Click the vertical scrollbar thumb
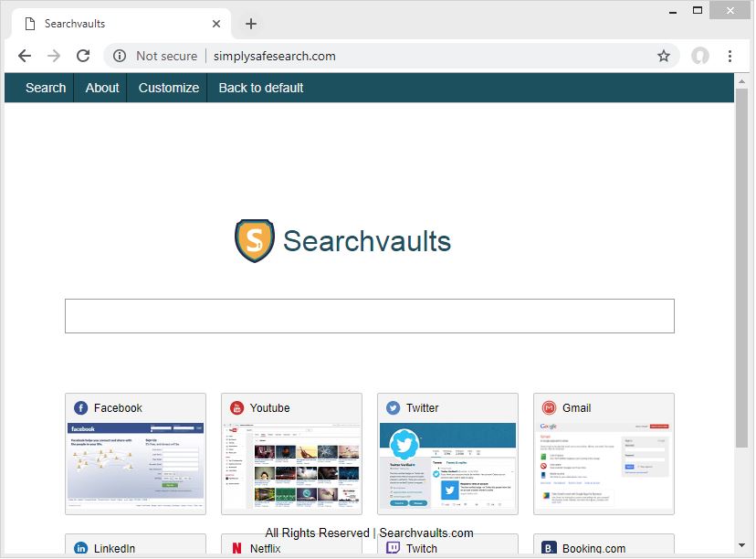This screenshot has height=559, width=756. tap(741, 269)
